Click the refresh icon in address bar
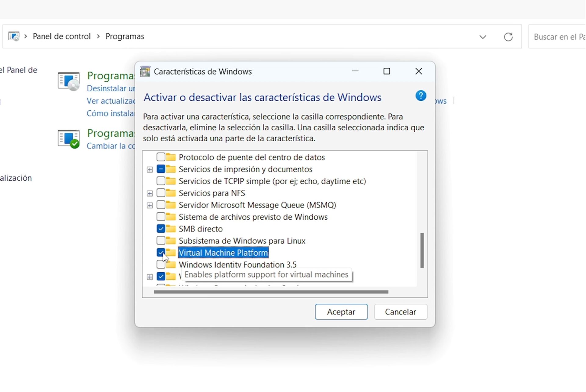The image size is (586, 392). point(508,37)
